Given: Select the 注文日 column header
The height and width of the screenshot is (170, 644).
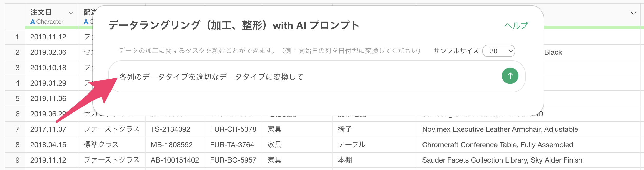Looking at the screenshot, I should pos(41,12).
